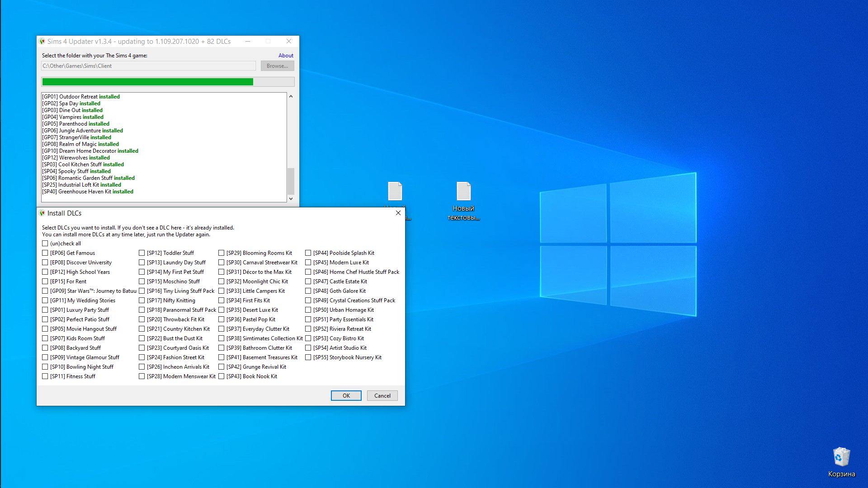Check the [EP06] Get Famous box
The image size is (868, 488).
point(45,253)
